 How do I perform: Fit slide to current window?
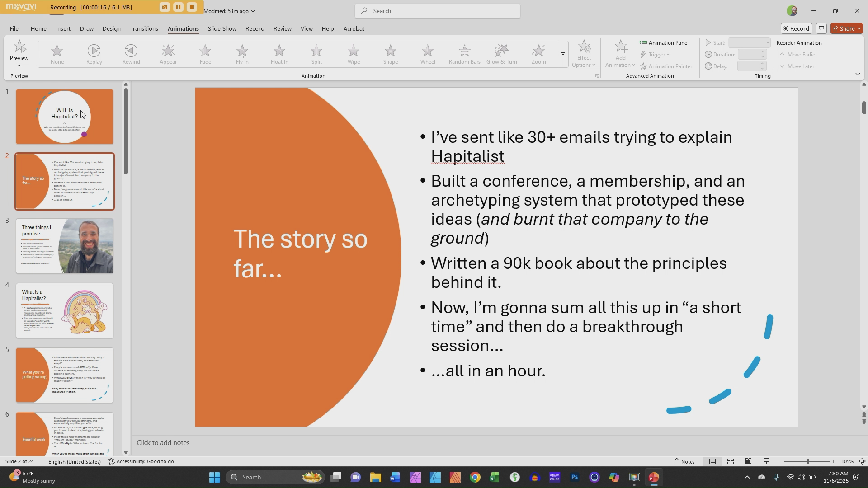point(862,461)
